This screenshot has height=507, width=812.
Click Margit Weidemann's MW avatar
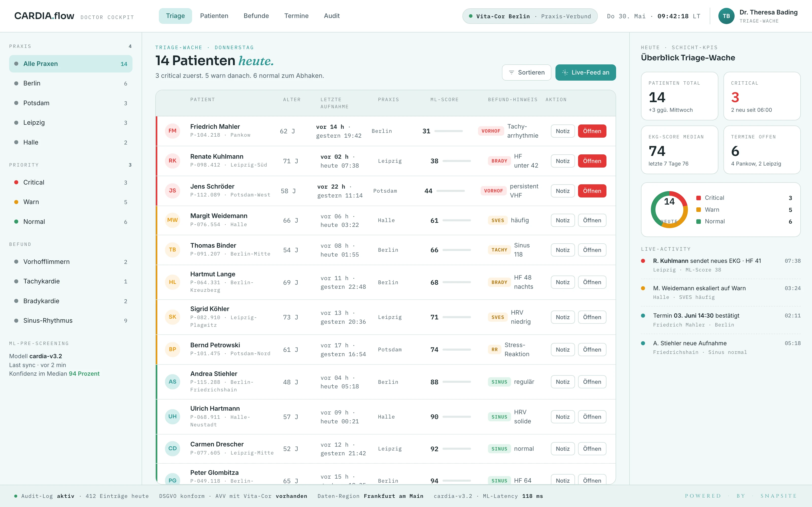(x=173, y=220)
